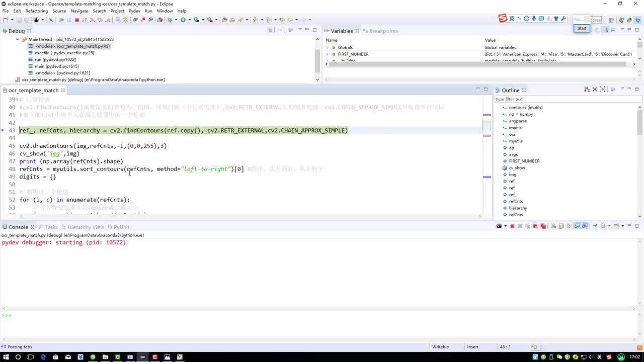Click the Pin Console icon
The image size is (644, 362).
pos(595,226)
